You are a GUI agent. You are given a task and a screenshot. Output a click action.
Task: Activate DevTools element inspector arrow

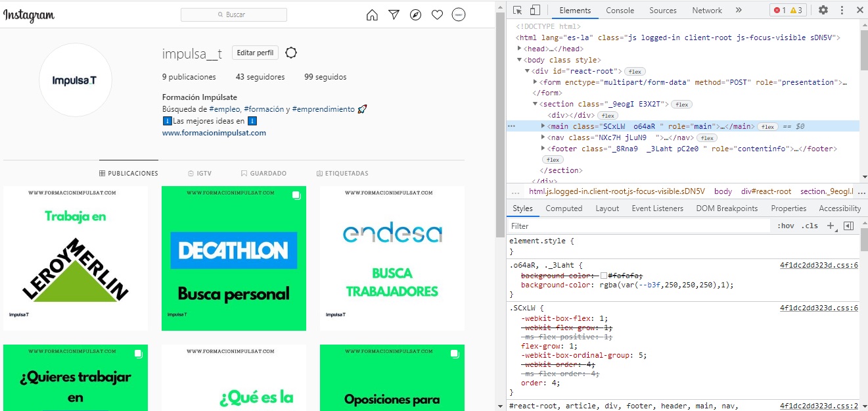pyautogui.click(x=518, y=11)
